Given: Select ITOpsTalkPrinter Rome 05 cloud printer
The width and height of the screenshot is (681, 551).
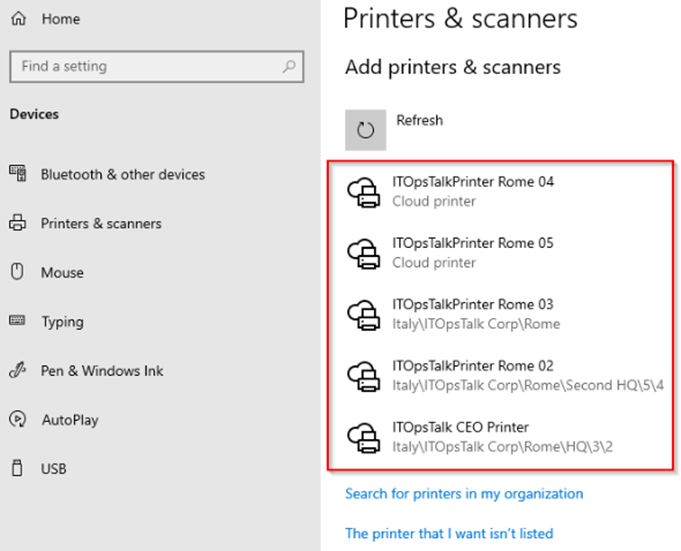Looking at the screenshot, I should point(500,253).
